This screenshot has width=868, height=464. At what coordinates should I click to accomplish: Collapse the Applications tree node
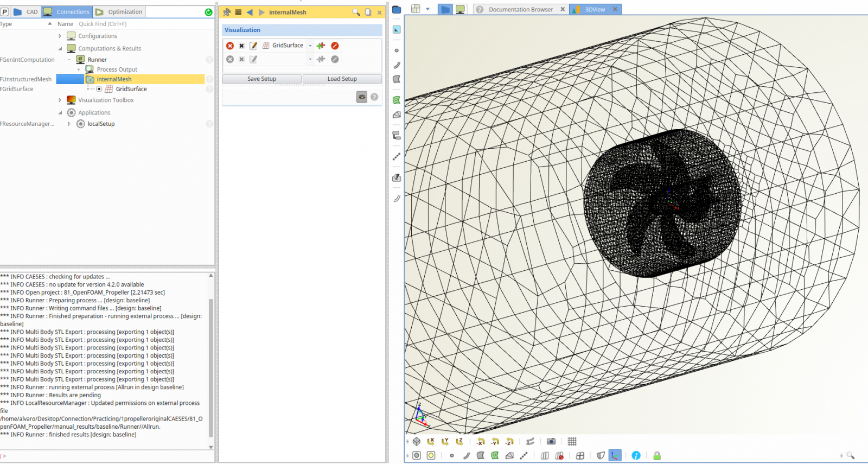[x=60, y=112]
